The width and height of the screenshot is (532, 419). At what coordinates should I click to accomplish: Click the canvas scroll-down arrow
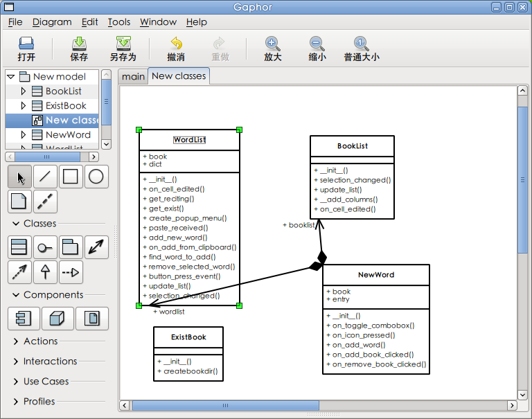522,395
